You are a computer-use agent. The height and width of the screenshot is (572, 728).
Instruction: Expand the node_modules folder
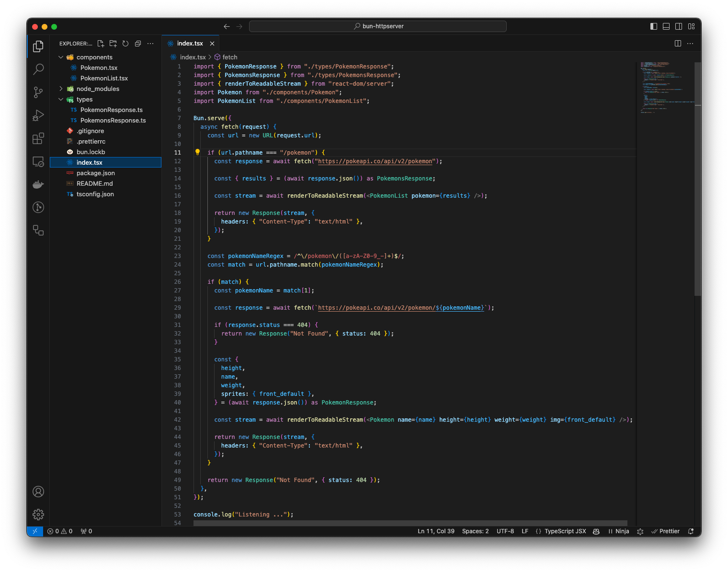[x=61, y=89]
